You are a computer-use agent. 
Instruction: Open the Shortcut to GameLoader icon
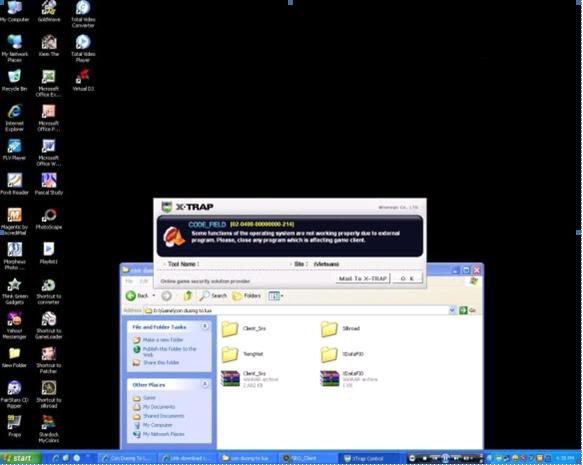point(48,326)
